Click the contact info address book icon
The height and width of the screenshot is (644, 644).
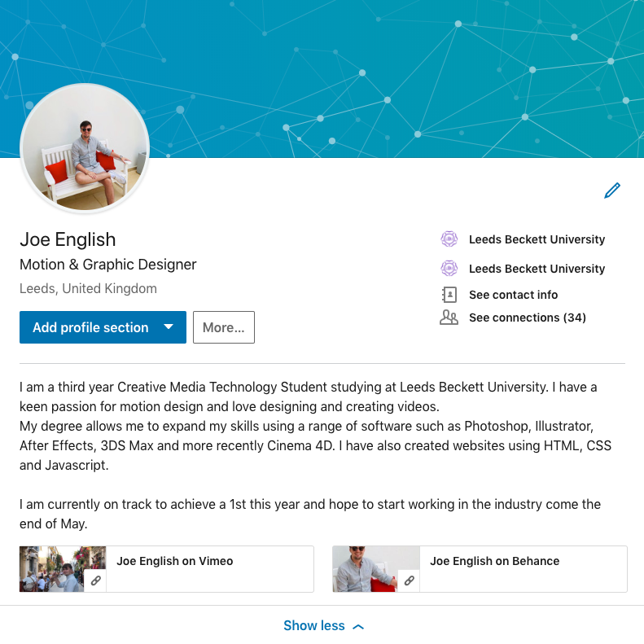tap(449, 295)
